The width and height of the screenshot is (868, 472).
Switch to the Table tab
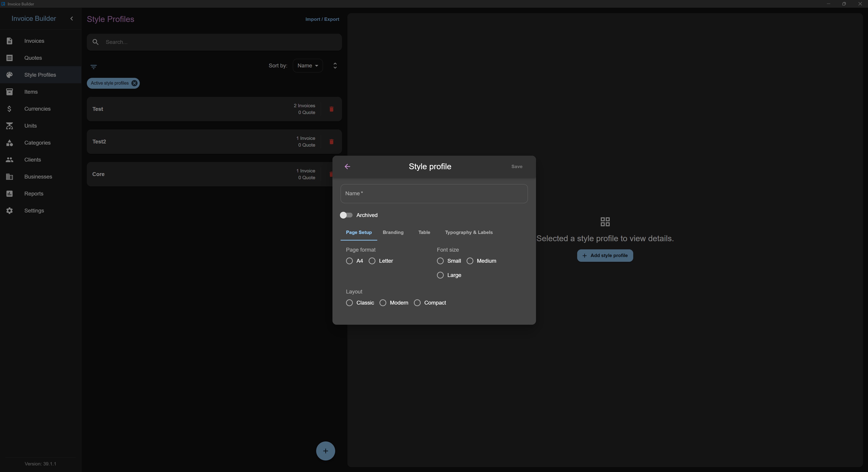(x=424, y=232)
